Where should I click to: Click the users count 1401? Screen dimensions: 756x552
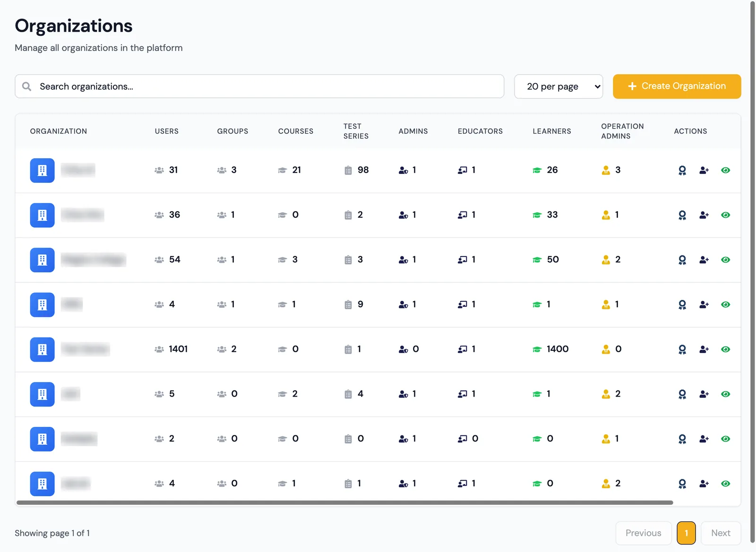click(178, 349)
